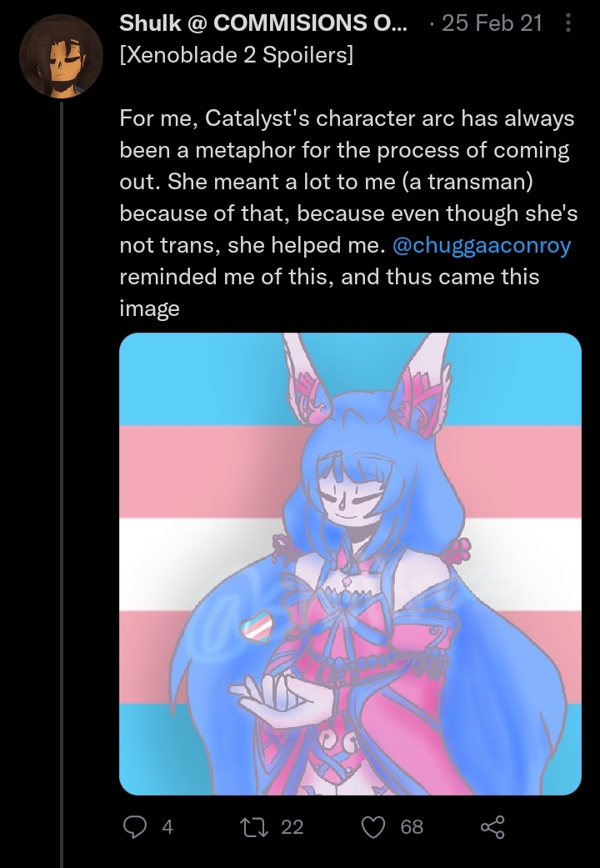Select the small trans-flag heart in artwork
This screenshot has height=868, width=600.
257,626
